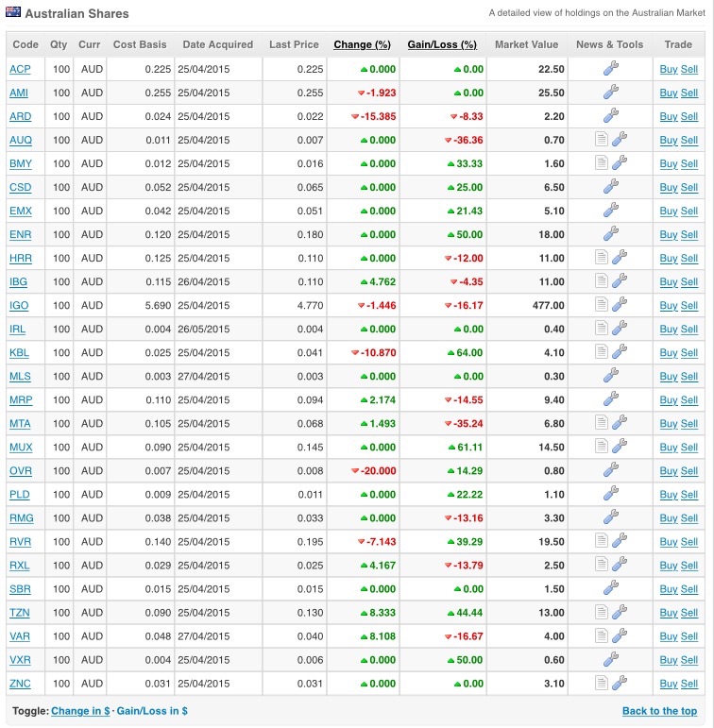The image size is (714, 728).
Task: Click Buy for the MUX row
Action: coord(669,448)
